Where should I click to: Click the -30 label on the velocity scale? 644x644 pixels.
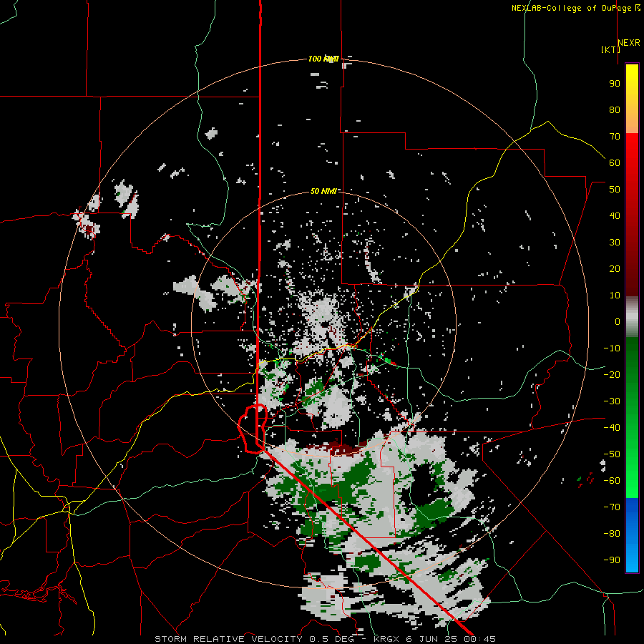point(612,401)
